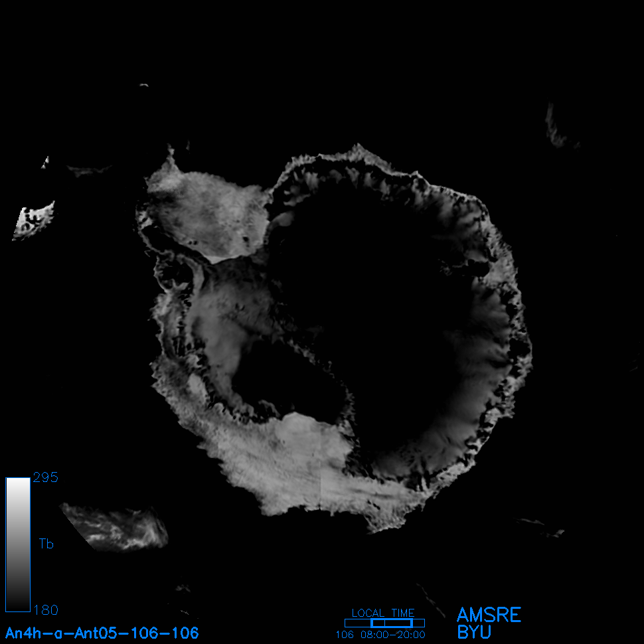644x644 pixels.
Task: Click the 106 08:00-20:00 time text
Action: coord(380,635)
